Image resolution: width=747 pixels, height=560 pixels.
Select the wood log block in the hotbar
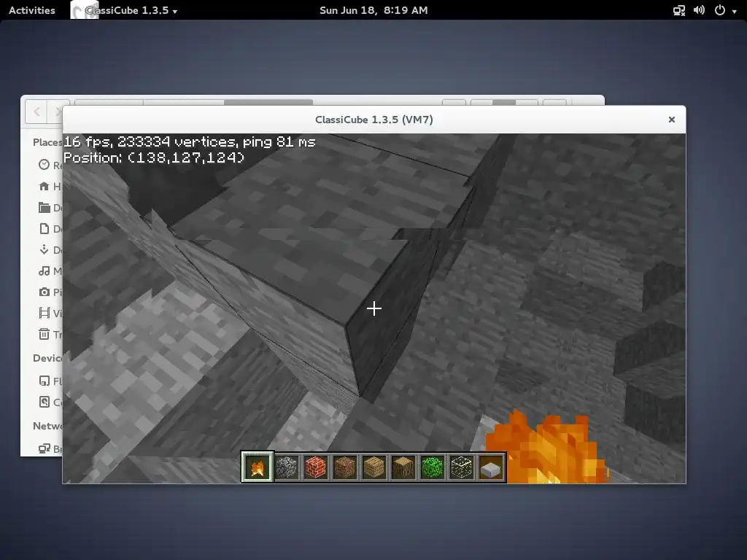click(x=403, y=467)
